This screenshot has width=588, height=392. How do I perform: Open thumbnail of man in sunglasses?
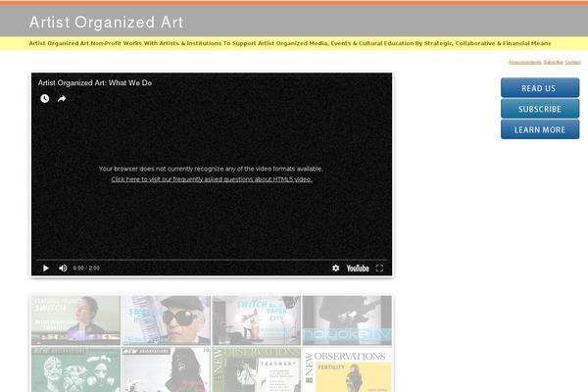(167, 320)
